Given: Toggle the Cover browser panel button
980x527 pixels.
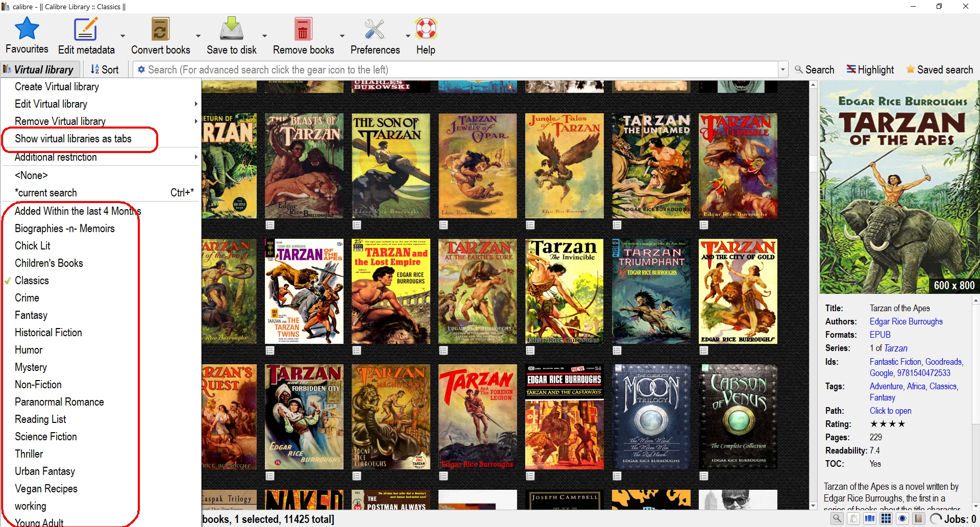Looking at the screenshot, I should point(870,519).
